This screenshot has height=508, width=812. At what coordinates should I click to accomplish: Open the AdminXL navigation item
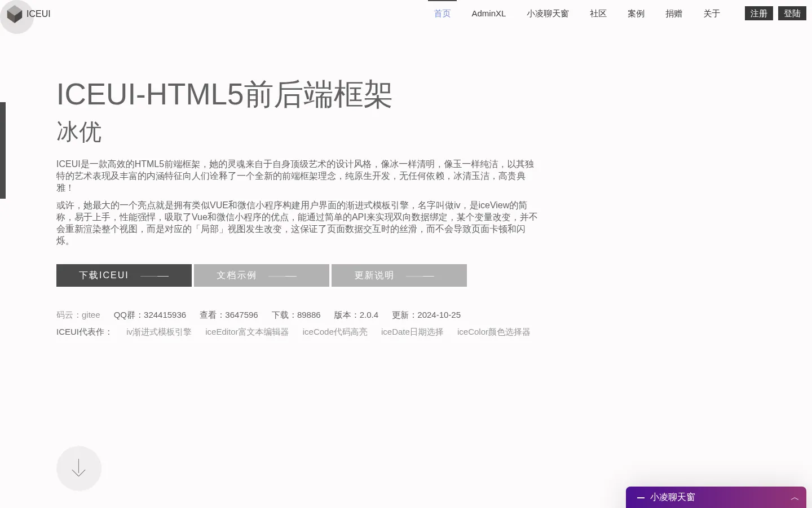(x=489, y=14)
